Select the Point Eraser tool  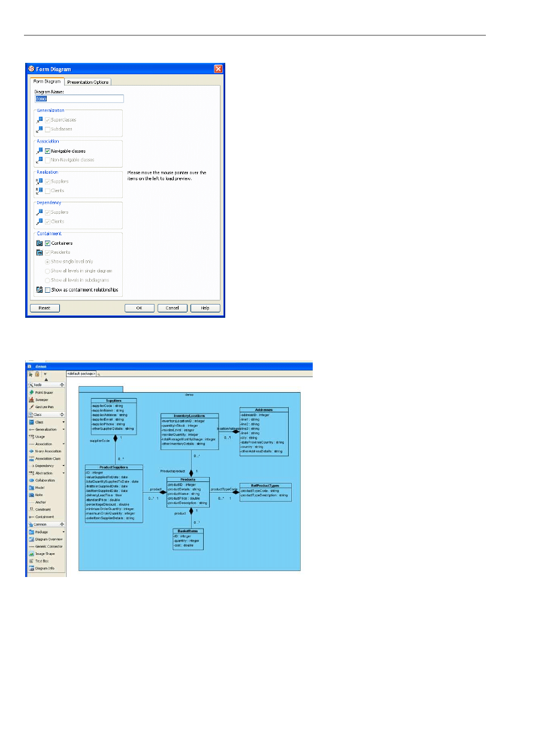click(x=42, y=392)
